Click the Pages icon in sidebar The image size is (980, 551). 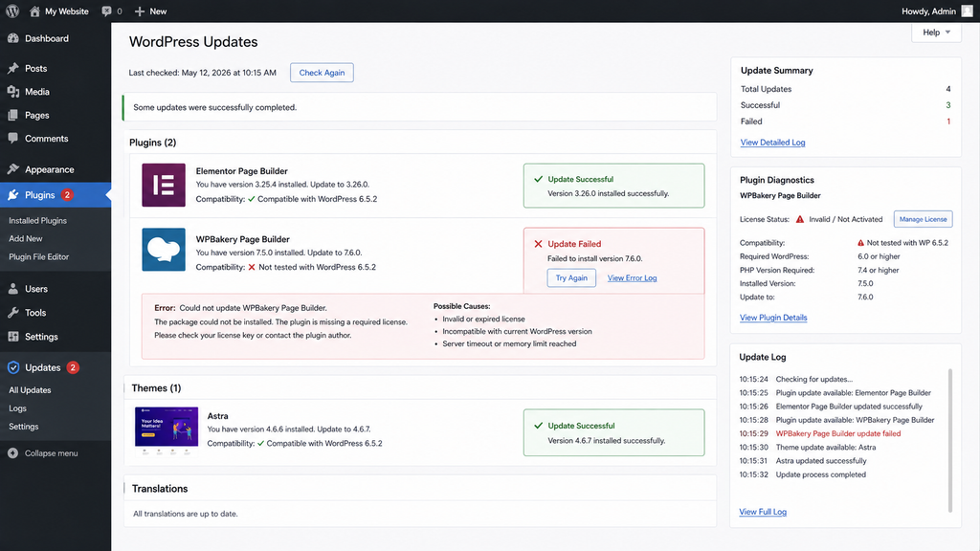[x=13, y=115]
